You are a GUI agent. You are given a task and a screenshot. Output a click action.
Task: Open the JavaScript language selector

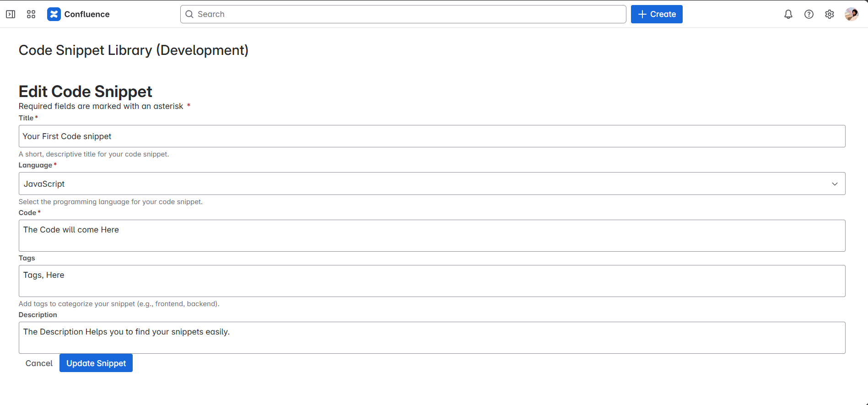432,184
